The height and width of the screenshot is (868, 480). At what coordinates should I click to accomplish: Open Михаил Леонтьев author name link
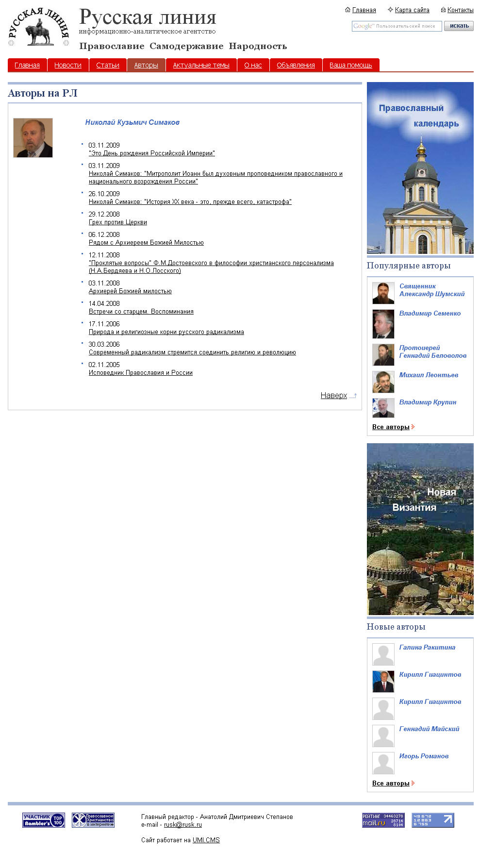coord(429,375)
